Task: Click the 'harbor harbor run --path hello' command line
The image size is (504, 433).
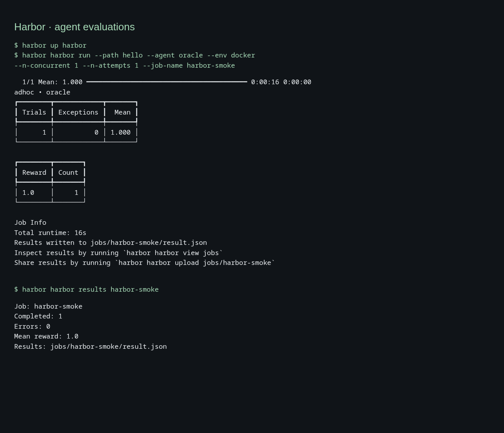Action: point(135,55)
